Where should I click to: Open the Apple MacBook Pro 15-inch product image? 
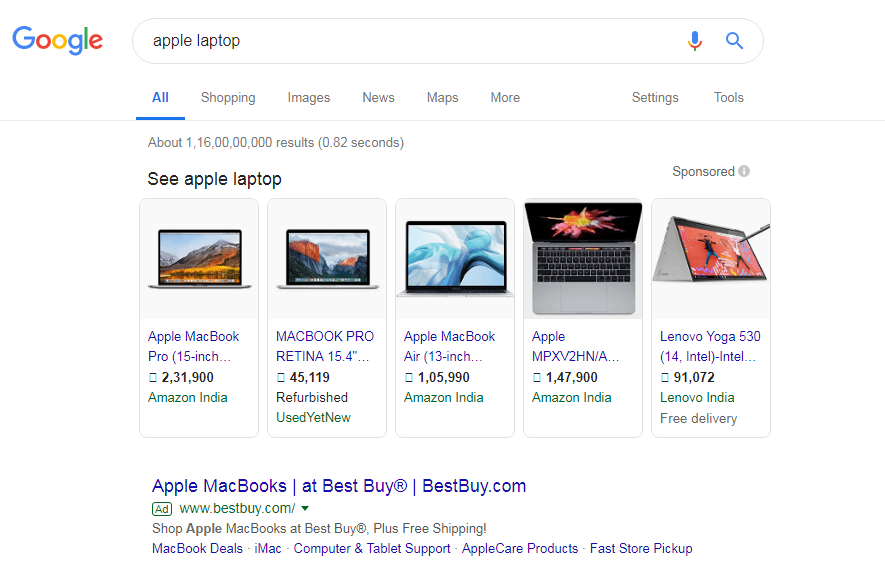199,258
